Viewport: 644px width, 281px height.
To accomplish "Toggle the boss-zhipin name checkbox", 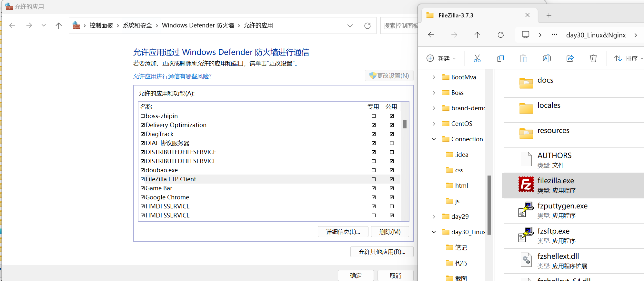I will point(143,116).
